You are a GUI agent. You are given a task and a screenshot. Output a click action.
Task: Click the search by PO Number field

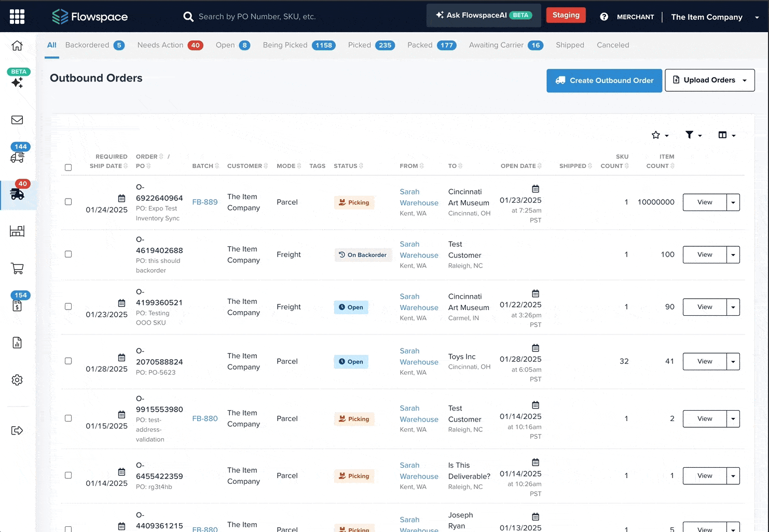click(257, 17)
